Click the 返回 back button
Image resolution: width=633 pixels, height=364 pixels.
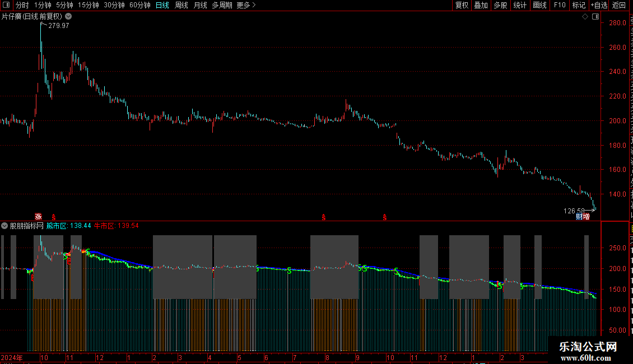618,5
